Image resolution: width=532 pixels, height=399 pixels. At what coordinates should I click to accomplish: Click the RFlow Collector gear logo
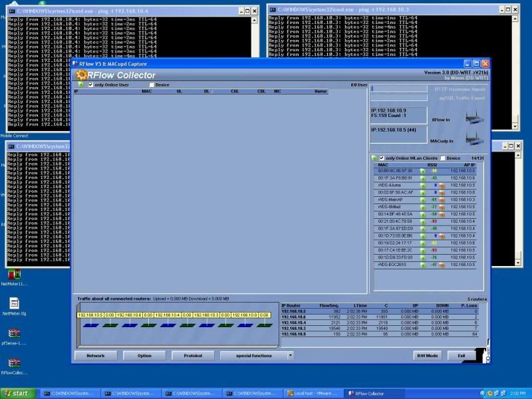81,74
